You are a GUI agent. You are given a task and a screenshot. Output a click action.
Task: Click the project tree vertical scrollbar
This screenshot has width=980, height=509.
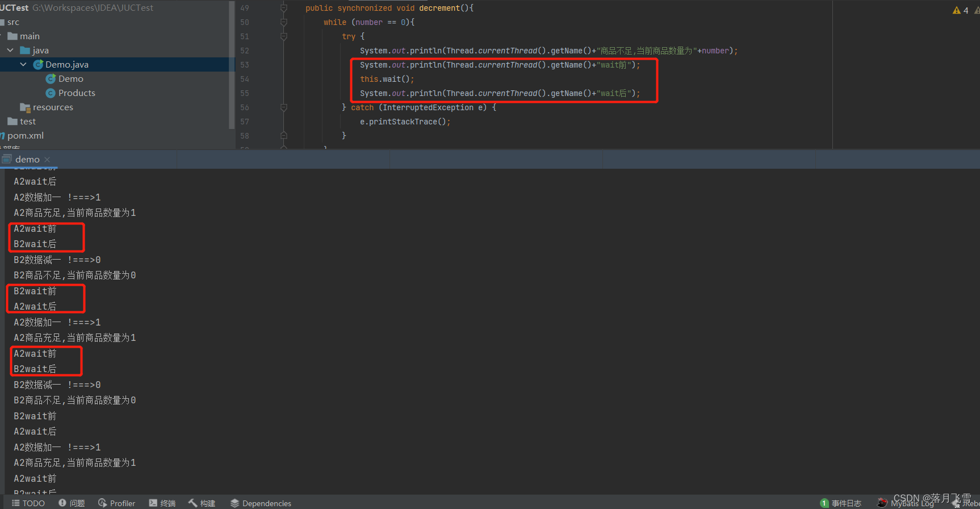pos(232,64)
